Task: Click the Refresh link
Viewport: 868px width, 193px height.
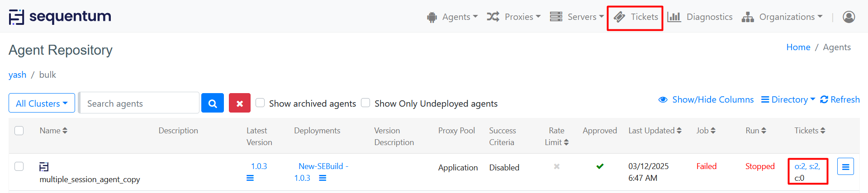Action: [840, 99]
